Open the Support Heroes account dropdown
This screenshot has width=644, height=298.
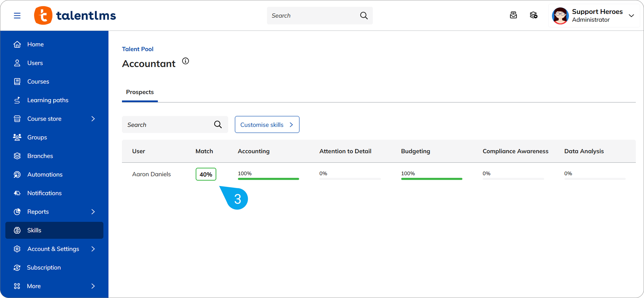631,16
